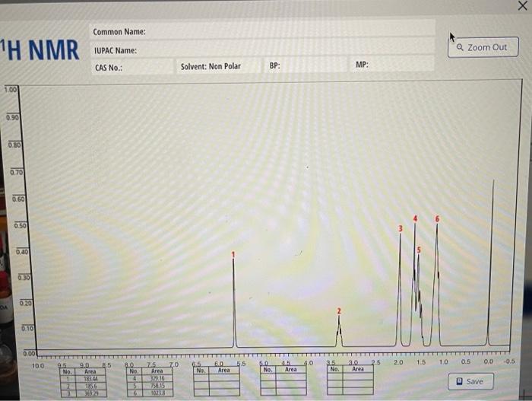Click the Save button label
Viewport: 532px width, 401px height.
475,382
